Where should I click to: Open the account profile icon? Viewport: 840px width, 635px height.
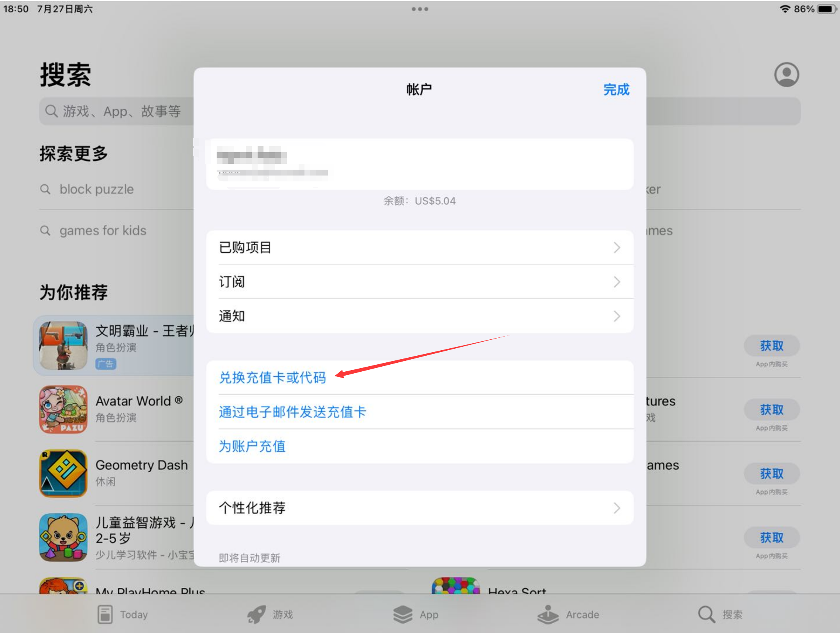[786, 74]
